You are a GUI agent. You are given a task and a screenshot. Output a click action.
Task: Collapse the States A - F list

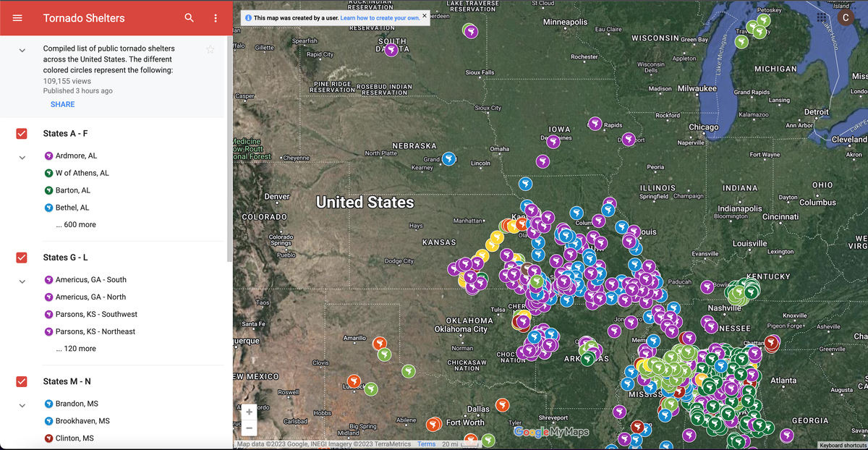click(x=22, y=157)
